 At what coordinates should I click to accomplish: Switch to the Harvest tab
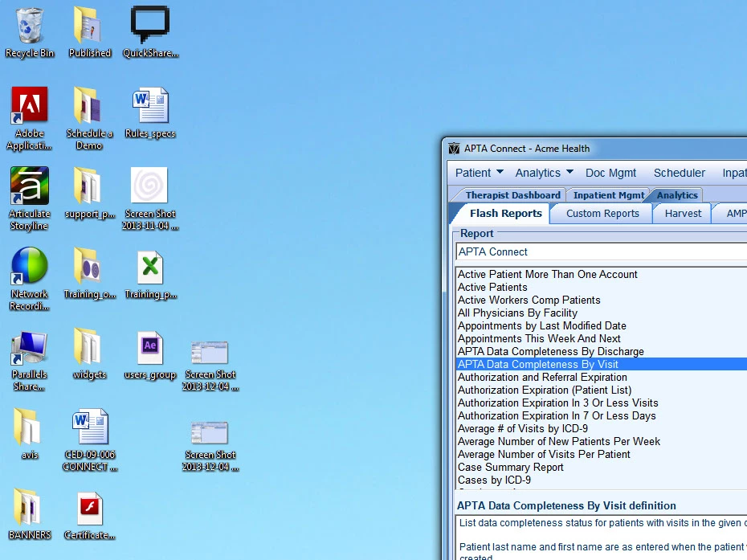[x=683, y=214]
